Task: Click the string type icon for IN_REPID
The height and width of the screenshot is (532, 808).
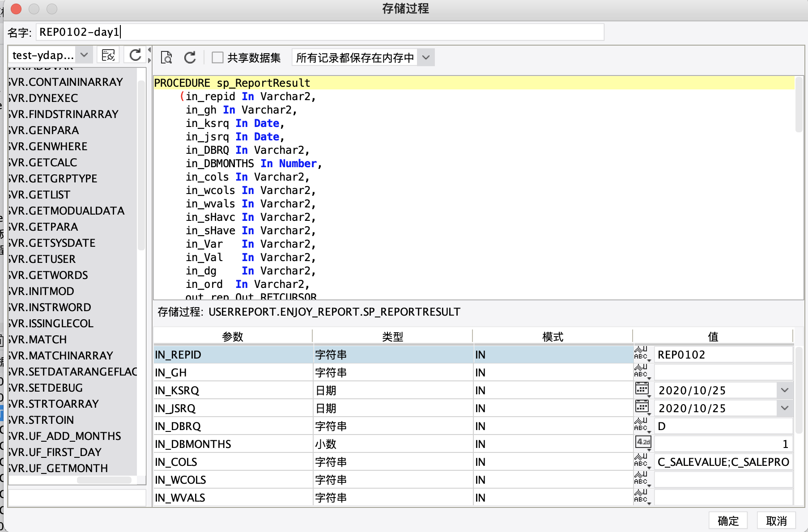Action: [x=642, y=354]
